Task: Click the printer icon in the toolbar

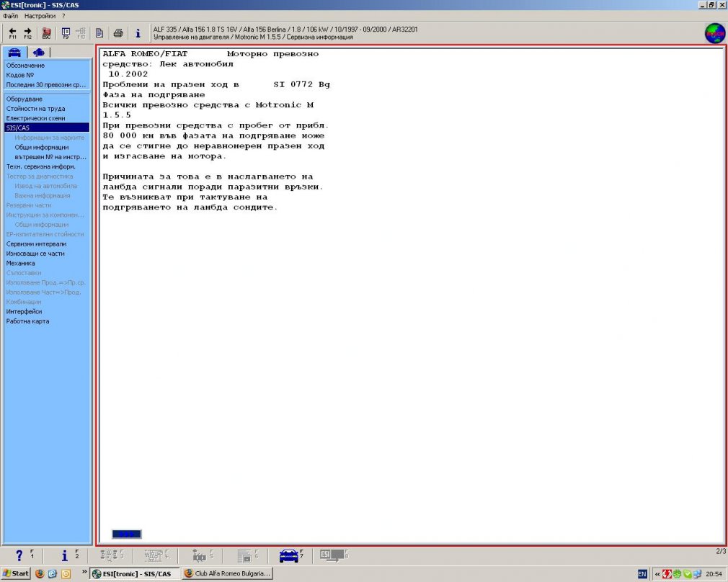Action: [x=118, y=32]
